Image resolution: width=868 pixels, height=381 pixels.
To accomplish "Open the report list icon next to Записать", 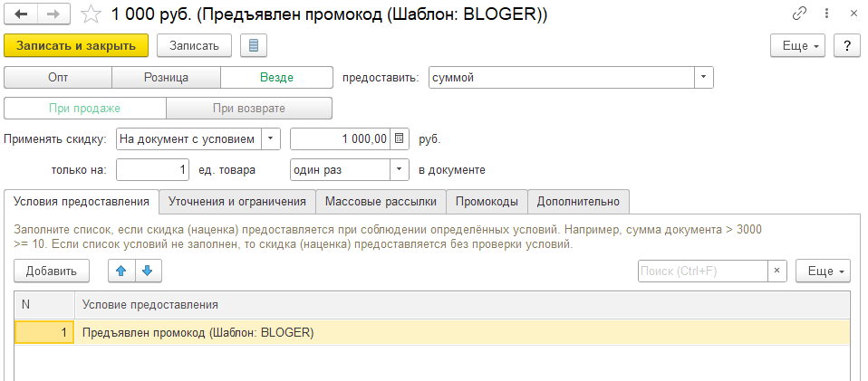I will click(253, 45).
